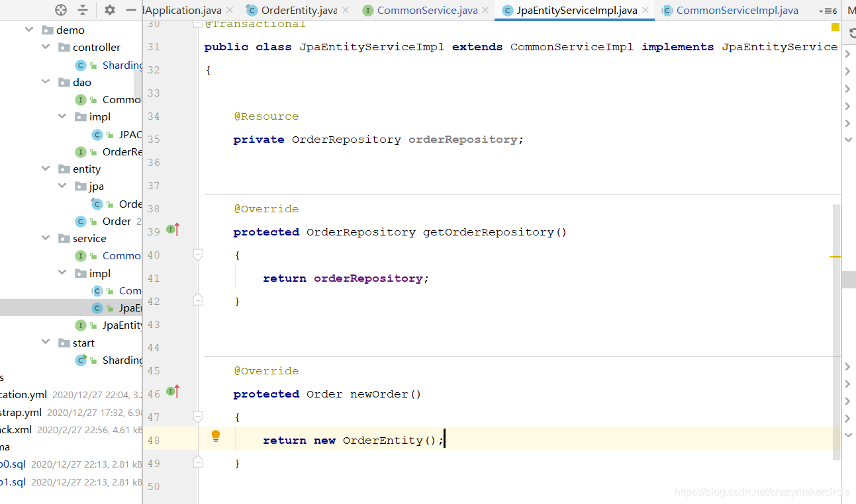Image resolution: width=856 pixels, height=504 pixels.
Task: Open project panel settings gear
Action: [x=110, y=10]
